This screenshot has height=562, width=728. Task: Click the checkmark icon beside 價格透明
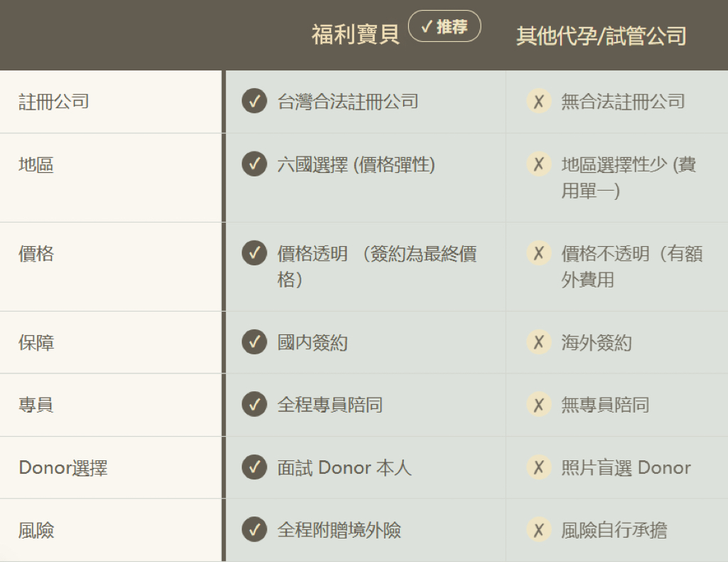pyautogui.click(x=254, y=253)
